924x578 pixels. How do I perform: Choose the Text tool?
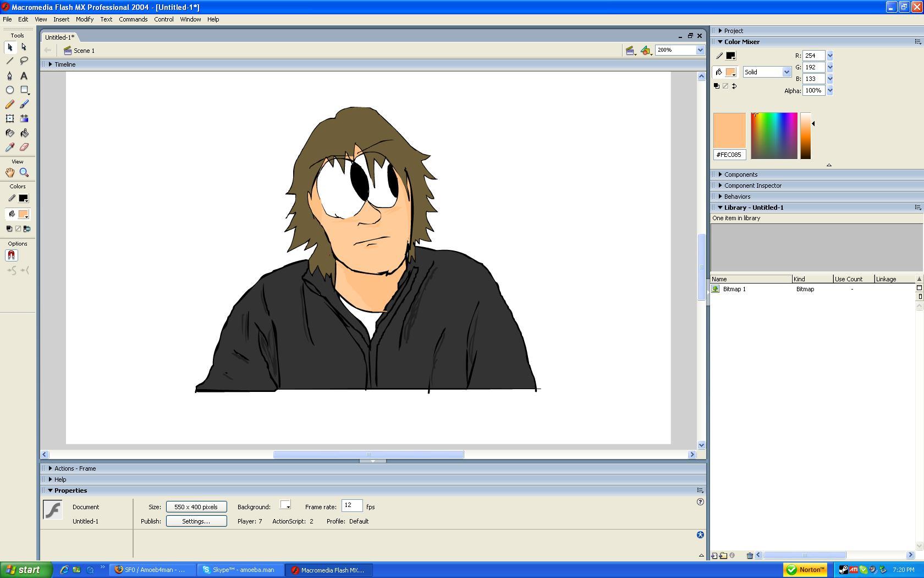coord(24,76)
